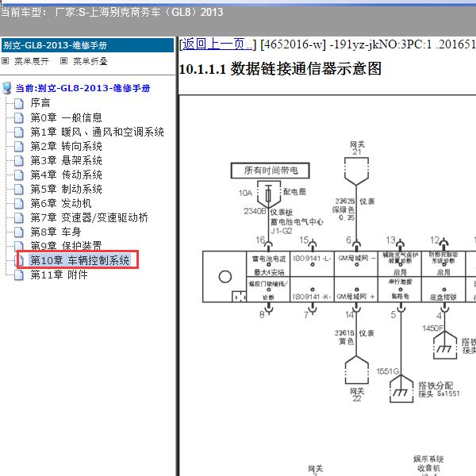Click the page icon beside 第7章 变速器

(x=18, y=218)
